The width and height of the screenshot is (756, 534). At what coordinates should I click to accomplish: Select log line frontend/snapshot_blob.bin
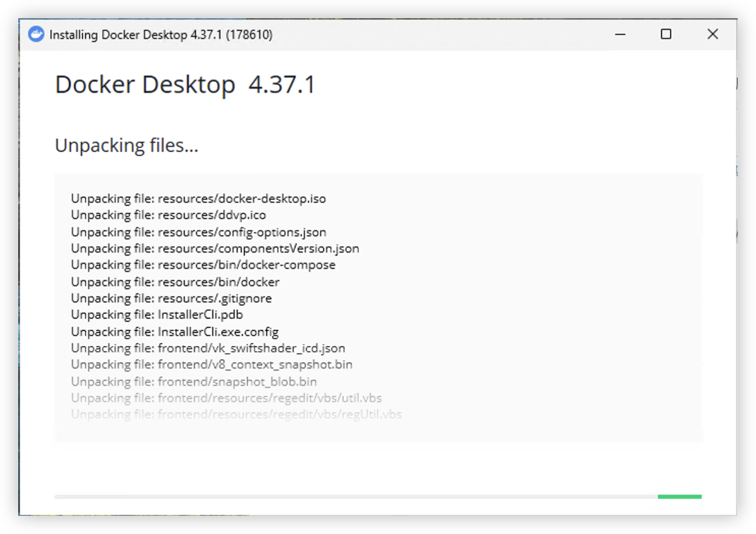(194, 381)
